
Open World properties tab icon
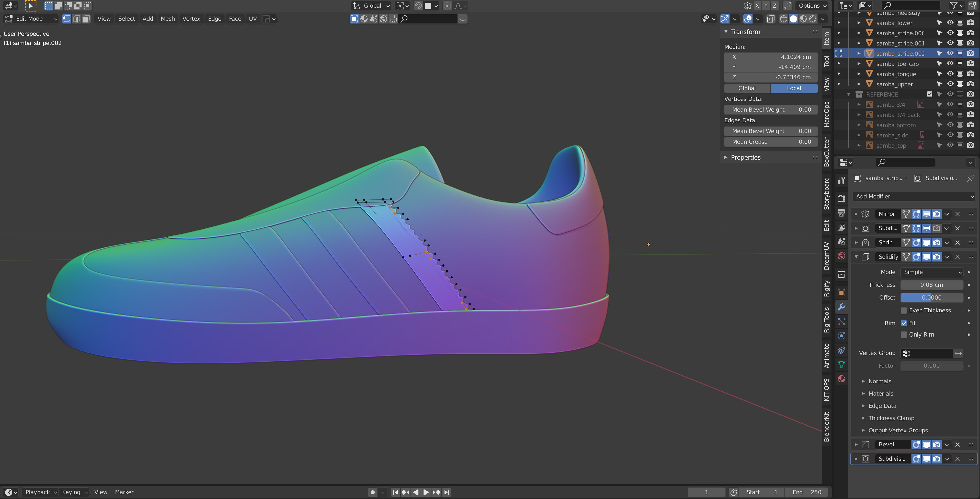(x=841, y=256)
